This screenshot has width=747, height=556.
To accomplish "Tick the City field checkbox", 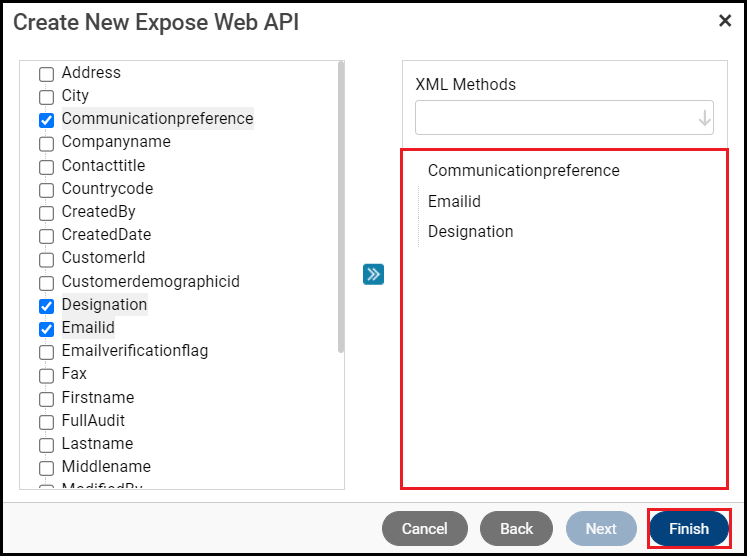I will click(x=46, y=97).
